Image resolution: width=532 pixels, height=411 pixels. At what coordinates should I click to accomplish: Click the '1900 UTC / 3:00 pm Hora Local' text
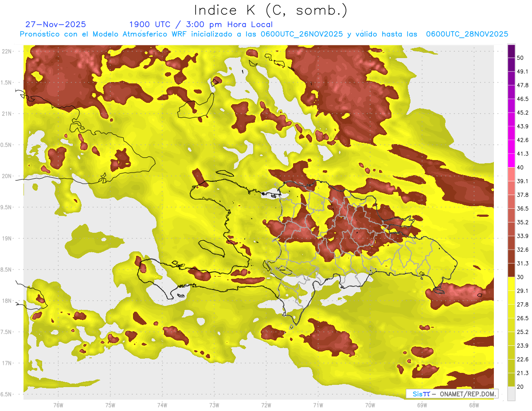click(201, 24)
